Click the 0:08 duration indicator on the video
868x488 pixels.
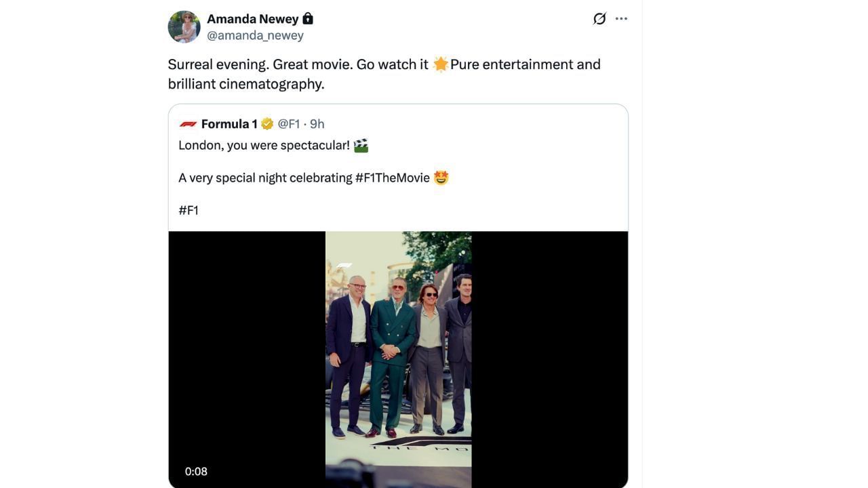click(196, 471)
